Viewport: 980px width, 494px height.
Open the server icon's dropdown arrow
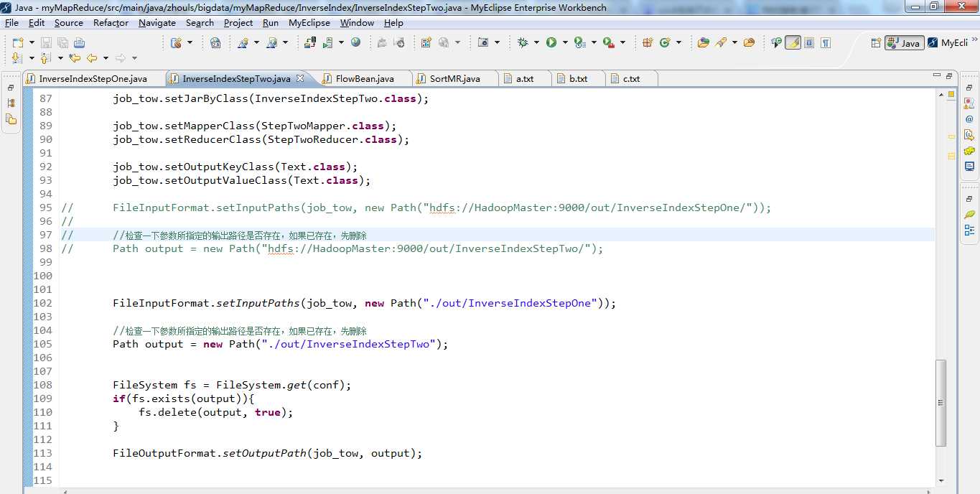341,43
